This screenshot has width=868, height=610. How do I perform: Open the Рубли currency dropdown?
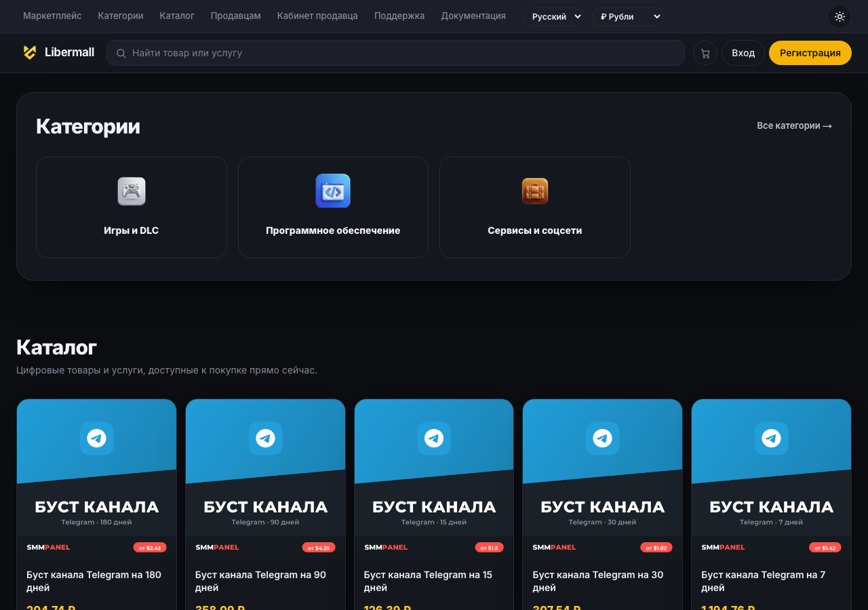point(627,16)
